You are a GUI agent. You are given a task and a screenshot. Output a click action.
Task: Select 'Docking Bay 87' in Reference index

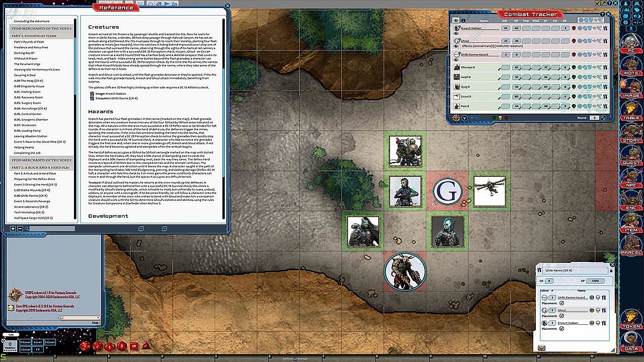[24, 53]
